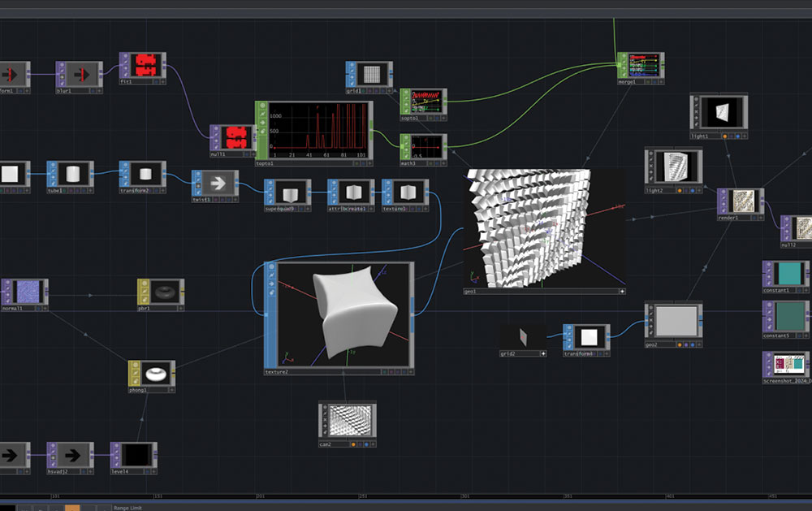Expand geo1 using its plus button
The width and height of the screenshot is (812, 511).
pyautogui.click(x=622, y=290)
